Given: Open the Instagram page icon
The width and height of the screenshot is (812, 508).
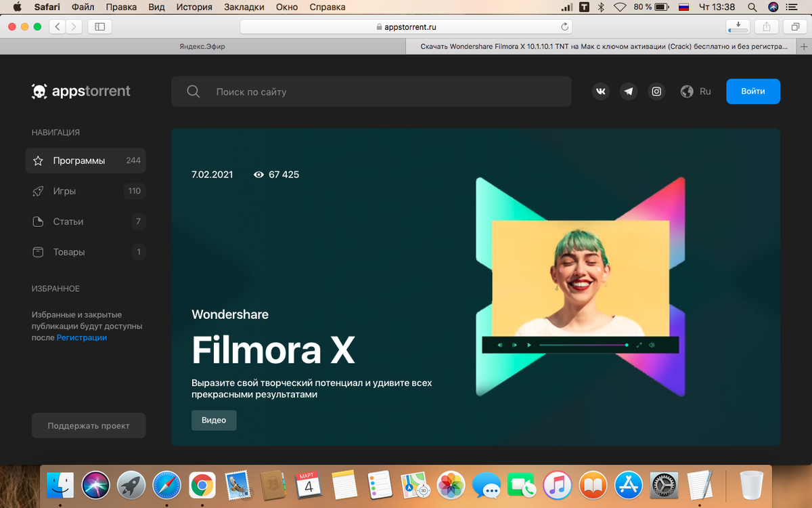Looking at the screenshot, I should click(656, 91).
